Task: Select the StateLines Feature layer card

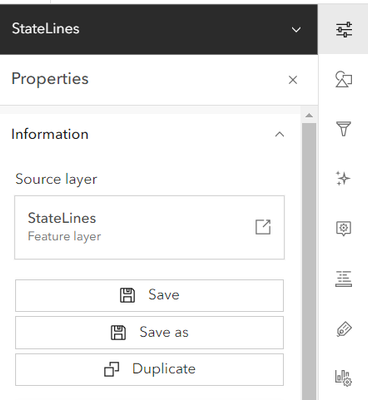Action: point(149,227)
